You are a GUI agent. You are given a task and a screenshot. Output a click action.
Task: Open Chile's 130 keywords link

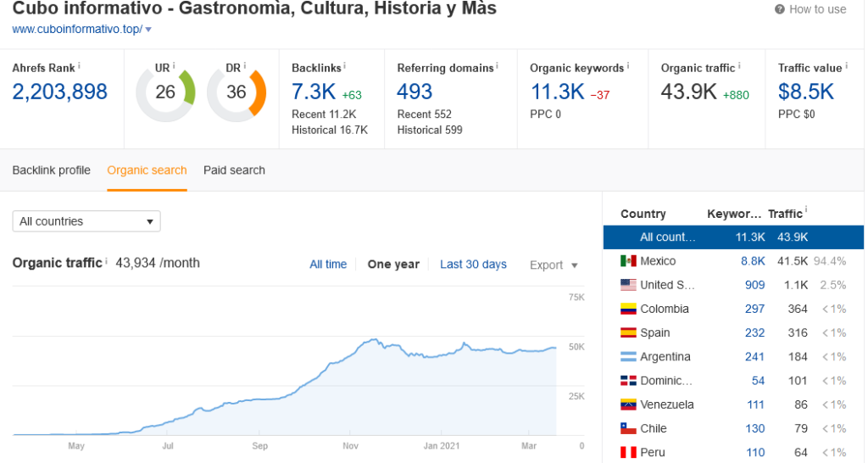754,428
